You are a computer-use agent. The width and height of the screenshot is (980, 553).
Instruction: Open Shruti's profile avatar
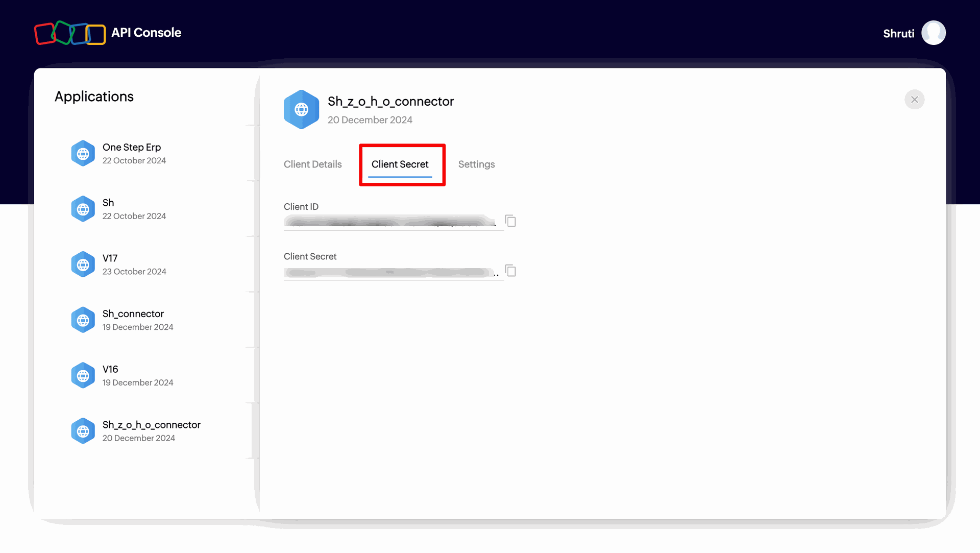pos(933,33)
